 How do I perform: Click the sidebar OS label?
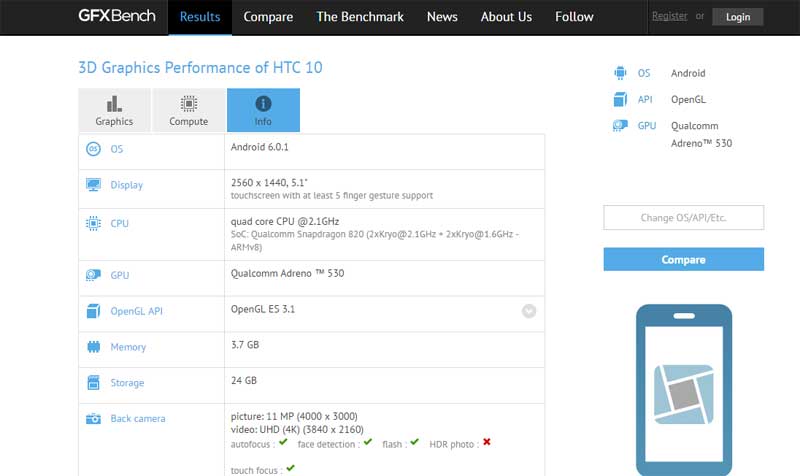pyautogui.click(x=644, y=73)
